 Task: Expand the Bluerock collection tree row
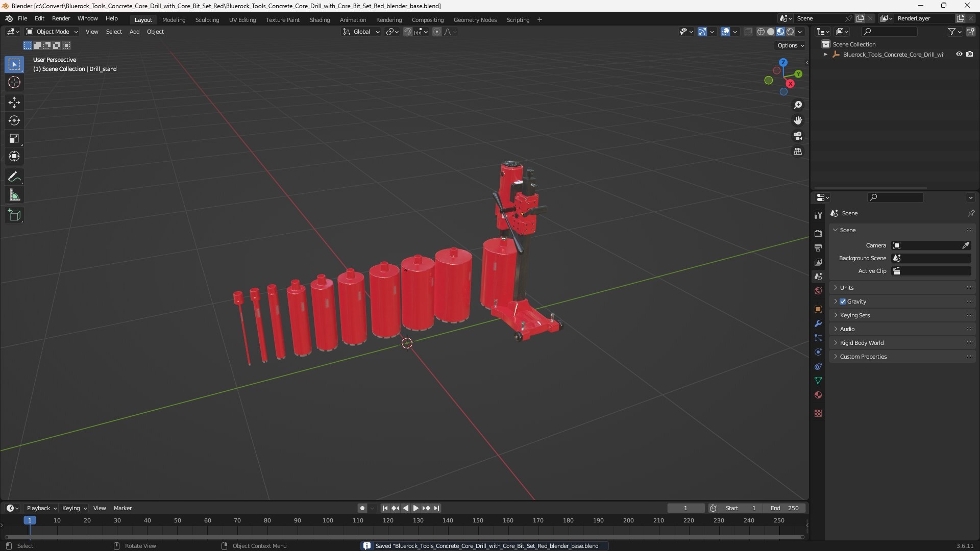tap(826, 54)
